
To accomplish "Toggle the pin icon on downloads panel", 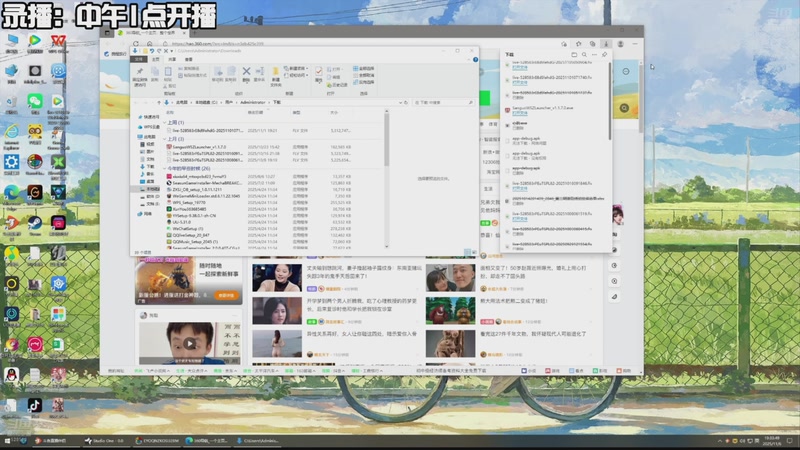I will 605,54.
